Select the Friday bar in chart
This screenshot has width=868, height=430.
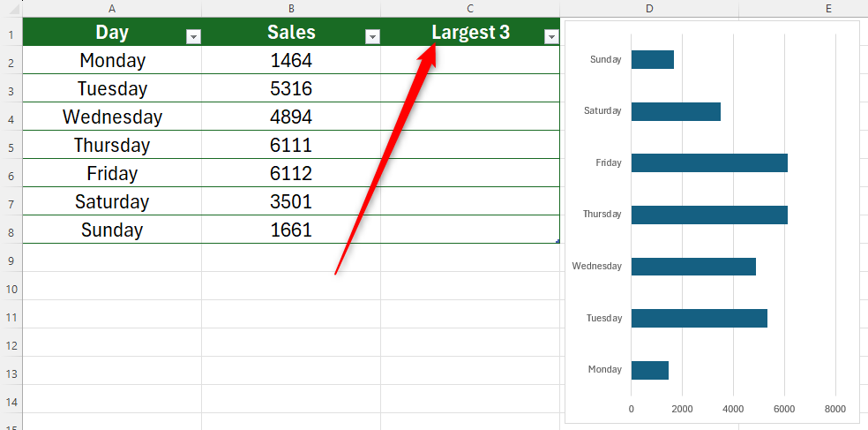pos(709,162)
